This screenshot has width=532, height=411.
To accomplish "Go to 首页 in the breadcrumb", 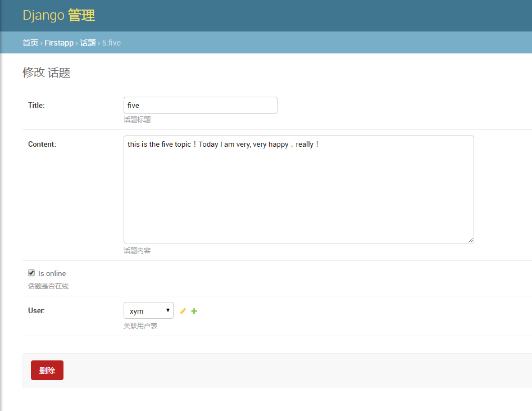I will [x=30, y=43].
